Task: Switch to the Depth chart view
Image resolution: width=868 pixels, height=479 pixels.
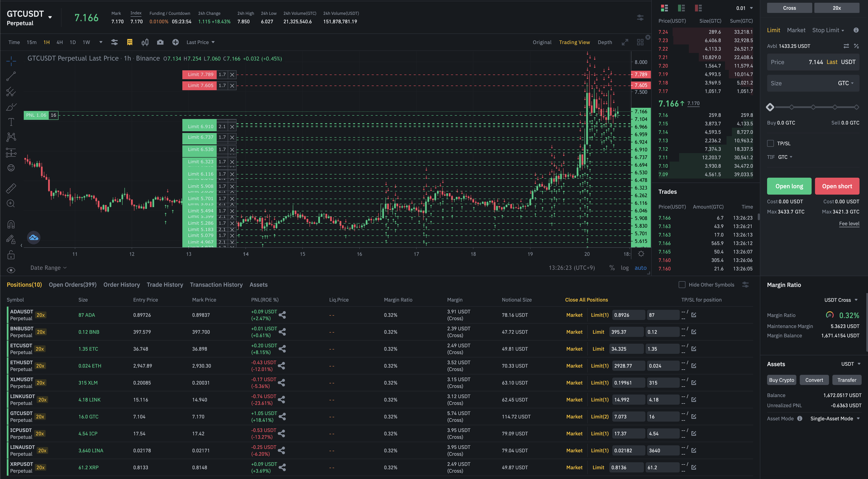Action: pos(604,42)
